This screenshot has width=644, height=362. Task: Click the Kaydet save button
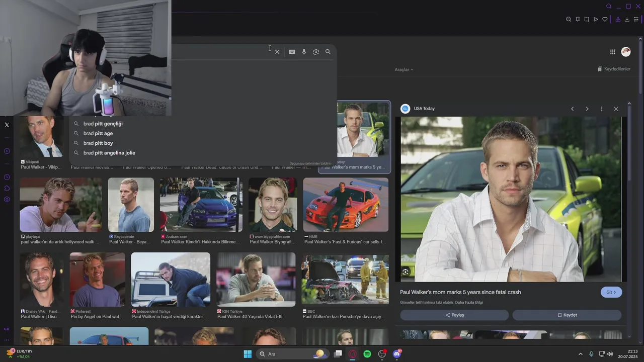tap(567, 315)
